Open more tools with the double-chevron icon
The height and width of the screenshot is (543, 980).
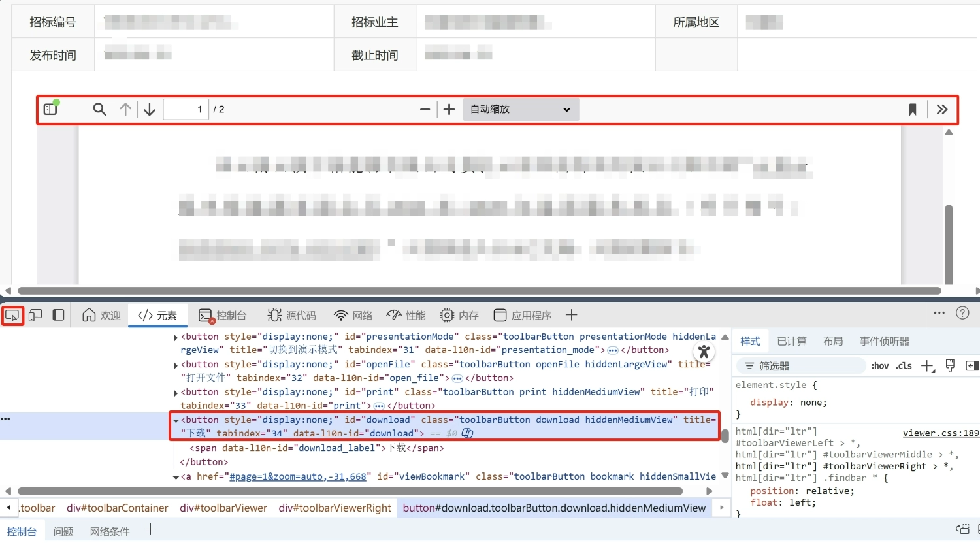[941, 109]
